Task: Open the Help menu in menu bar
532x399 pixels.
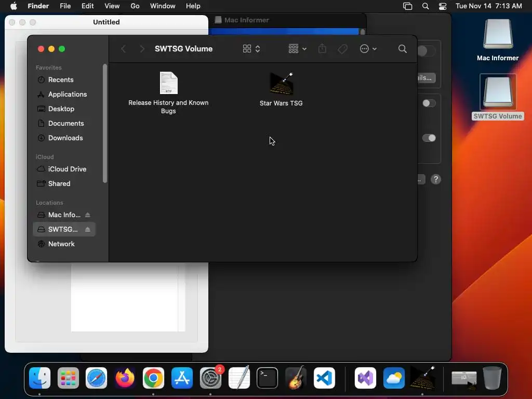Action: (x=193, y=6)
